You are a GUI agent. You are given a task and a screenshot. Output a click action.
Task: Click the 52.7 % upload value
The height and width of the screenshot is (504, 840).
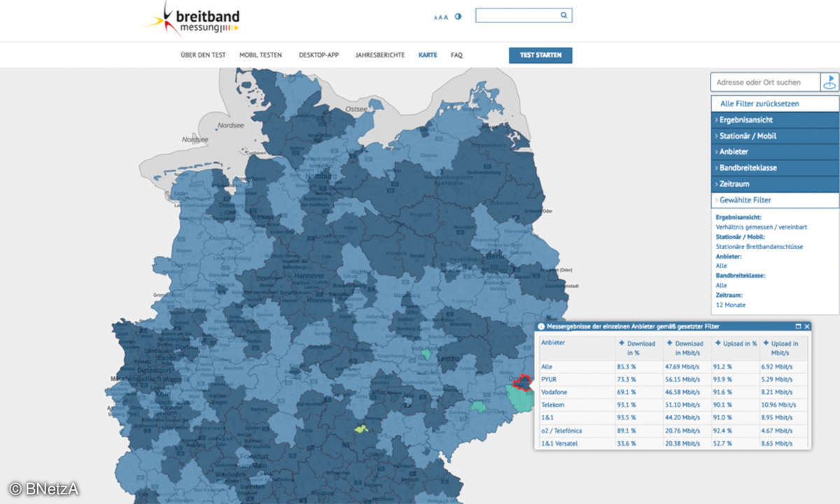(722, 444)
